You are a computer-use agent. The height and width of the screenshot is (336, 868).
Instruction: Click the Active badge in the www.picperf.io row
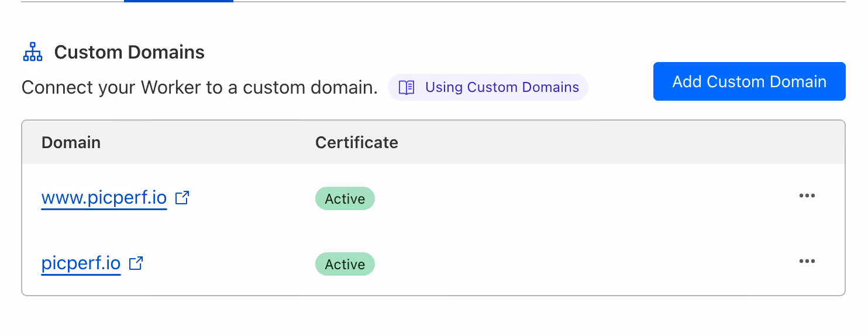coord(345,198)
